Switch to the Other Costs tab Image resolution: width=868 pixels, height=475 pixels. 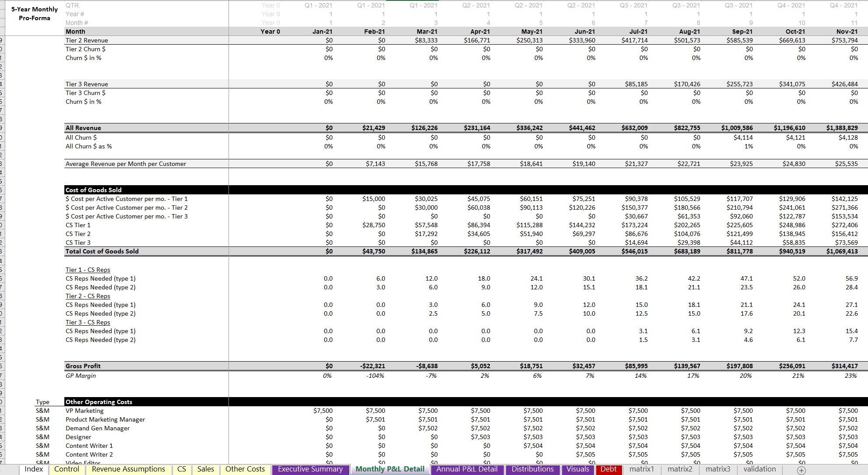(x=245, y=469)
